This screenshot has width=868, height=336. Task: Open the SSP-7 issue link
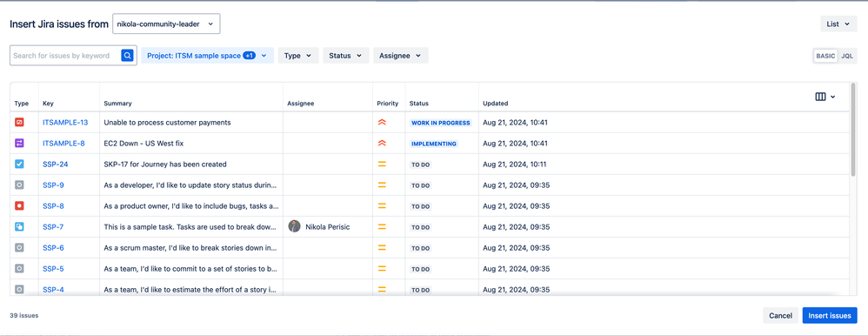click(x=53, y=227)
